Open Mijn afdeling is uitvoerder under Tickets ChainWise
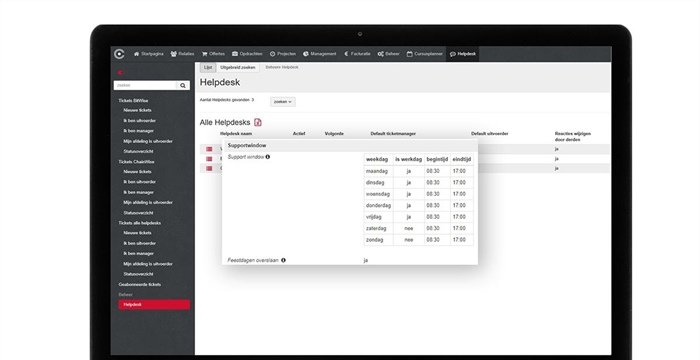This screenshot has width=700, height=360. [148, 203]
